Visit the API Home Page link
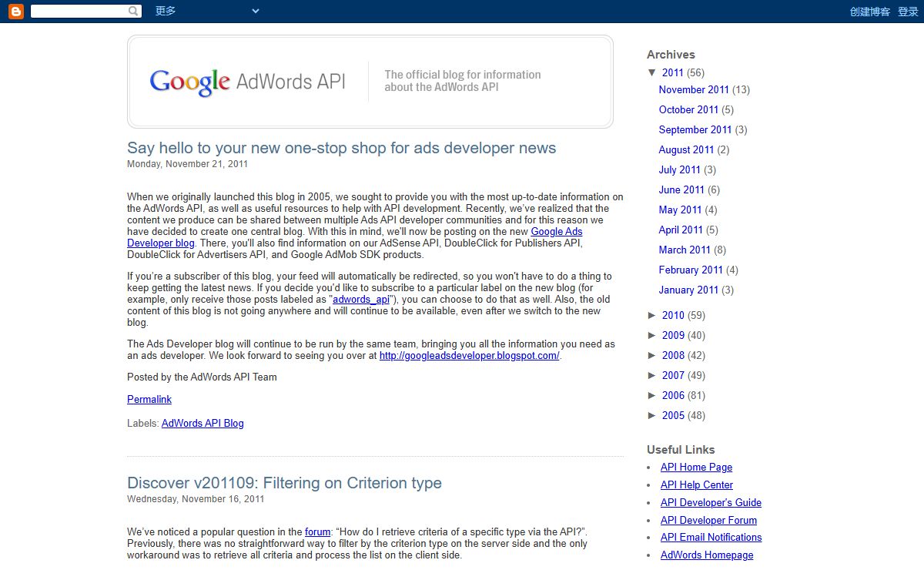This screenshot has height=570, width=924. (x=697, y=468)
